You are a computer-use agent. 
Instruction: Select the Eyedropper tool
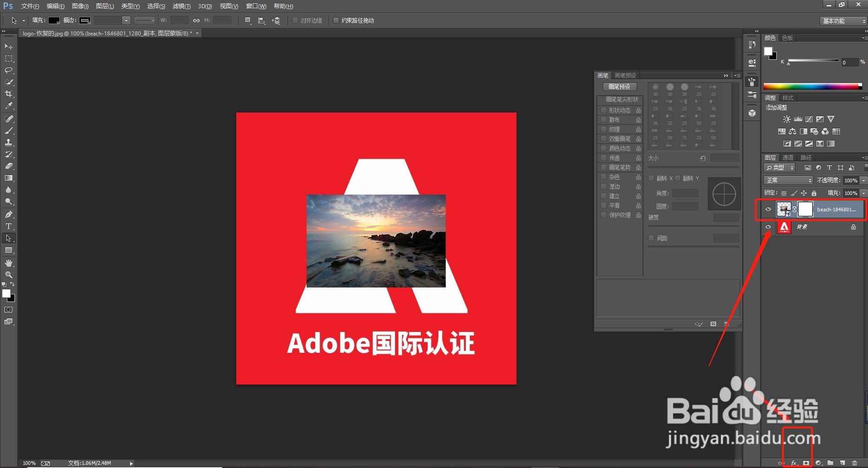pyautogui.click(x=9, y=106)
